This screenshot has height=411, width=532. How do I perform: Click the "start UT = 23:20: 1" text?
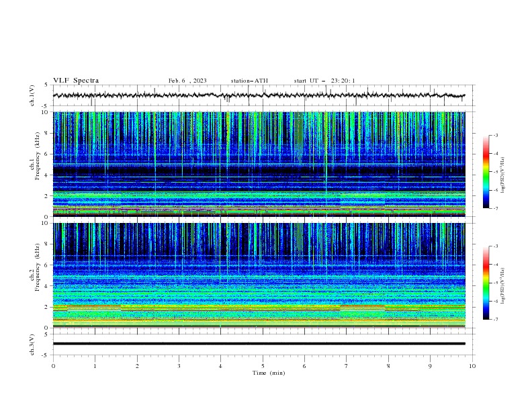tap(324, 81)
